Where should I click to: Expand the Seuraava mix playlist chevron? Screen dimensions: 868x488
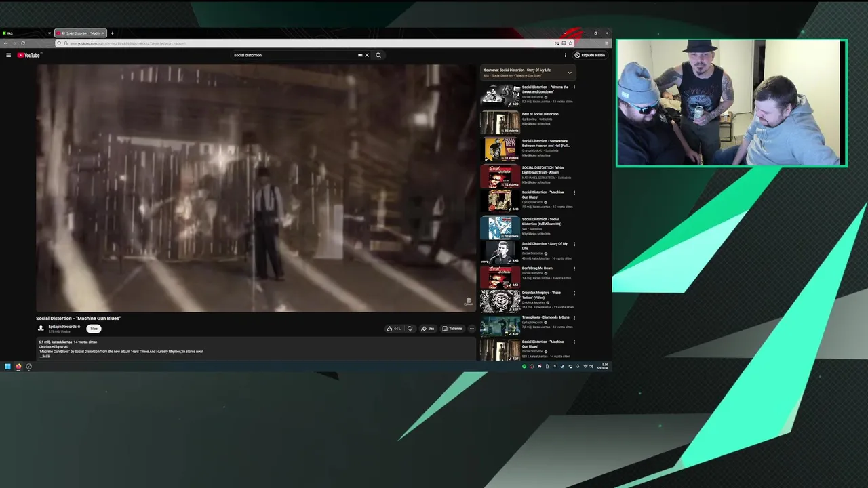570,73
